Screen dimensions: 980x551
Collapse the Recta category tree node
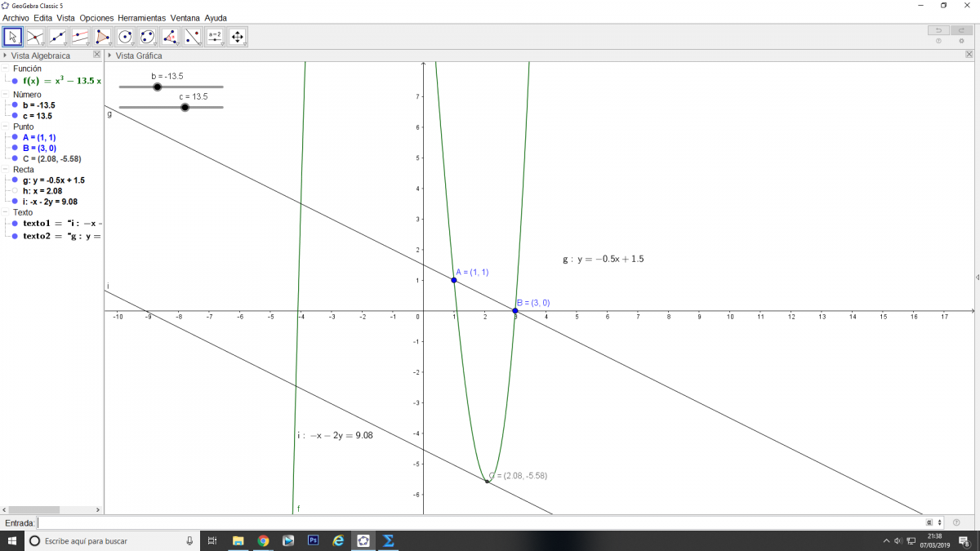click(x=5, y=170)
